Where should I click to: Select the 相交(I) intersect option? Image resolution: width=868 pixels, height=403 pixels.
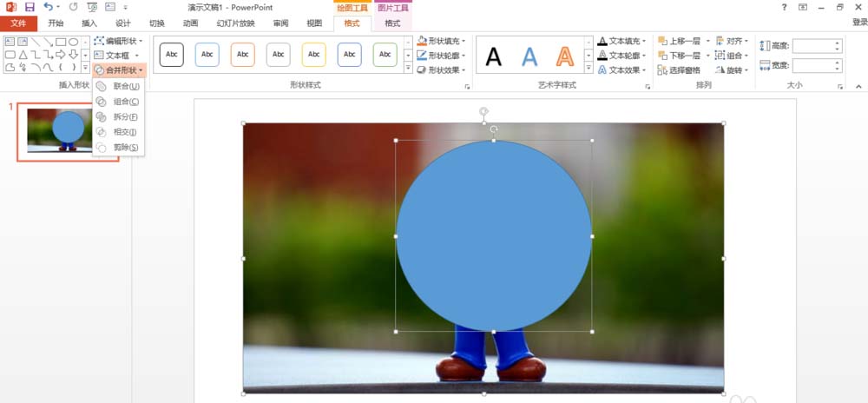(x=118, y=132)
